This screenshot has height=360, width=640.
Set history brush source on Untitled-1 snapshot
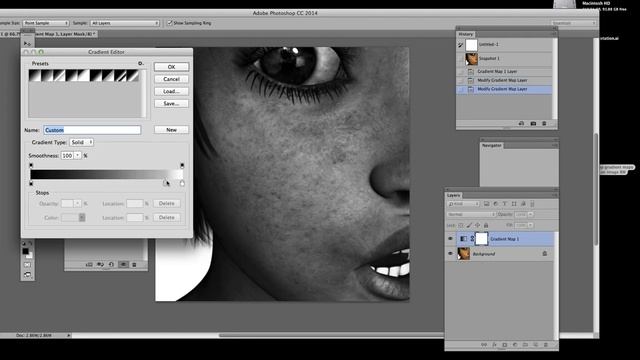[x=460, y=44]
